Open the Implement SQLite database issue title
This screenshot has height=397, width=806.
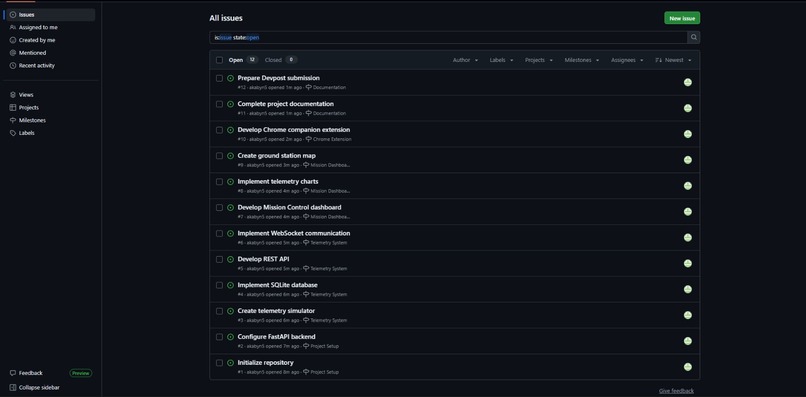pos(278,285)
